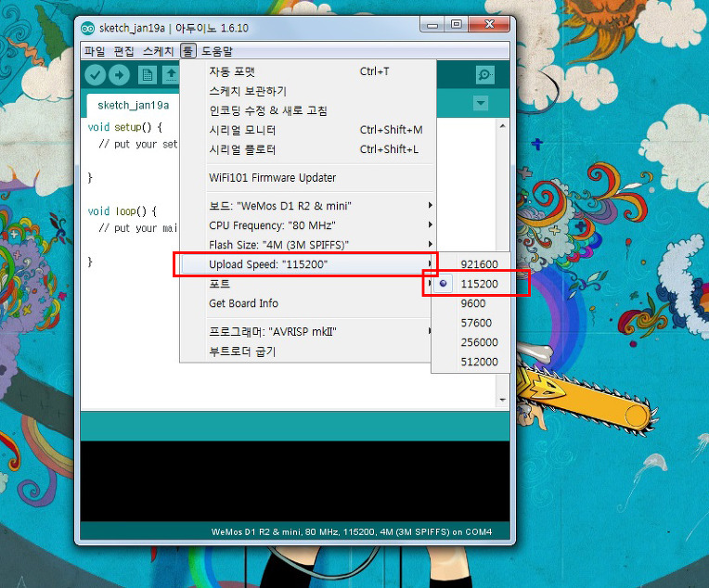
Task: Close the Arduino window
Action: click(x=489, y=24)
